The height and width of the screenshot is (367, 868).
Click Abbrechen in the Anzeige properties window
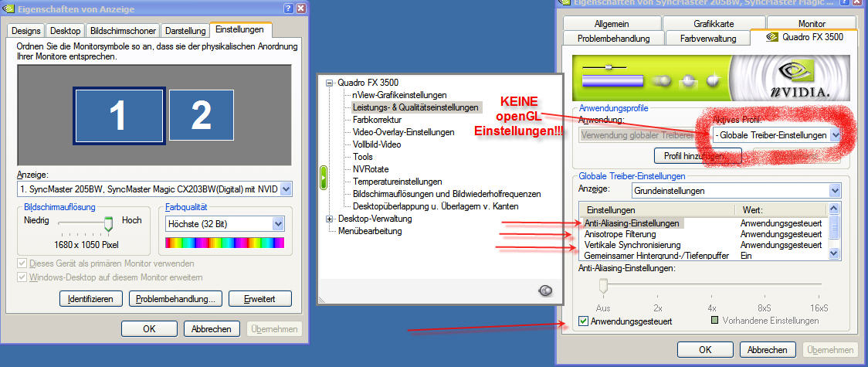212,329
